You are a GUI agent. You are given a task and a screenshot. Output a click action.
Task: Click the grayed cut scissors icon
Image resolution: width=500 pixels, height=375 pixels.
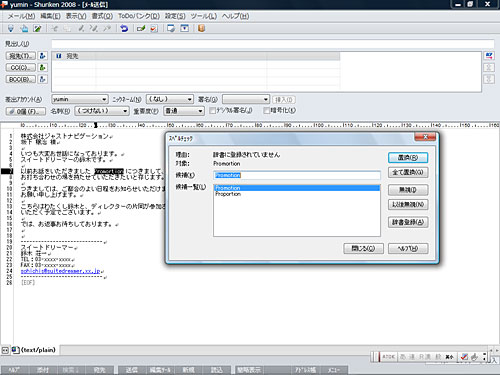(x=54, y=29)
